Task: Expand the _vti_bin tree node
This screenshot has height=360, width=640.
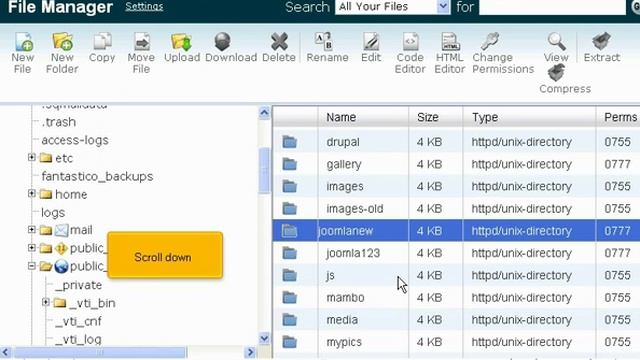Action: (x=46, y=302)
